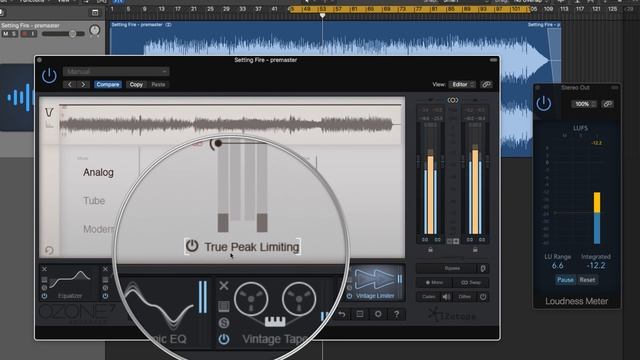The height and width of the screenshot is (360, 640).
Task: Click the module reset arrow icon
Action: [x=49, y=250]
